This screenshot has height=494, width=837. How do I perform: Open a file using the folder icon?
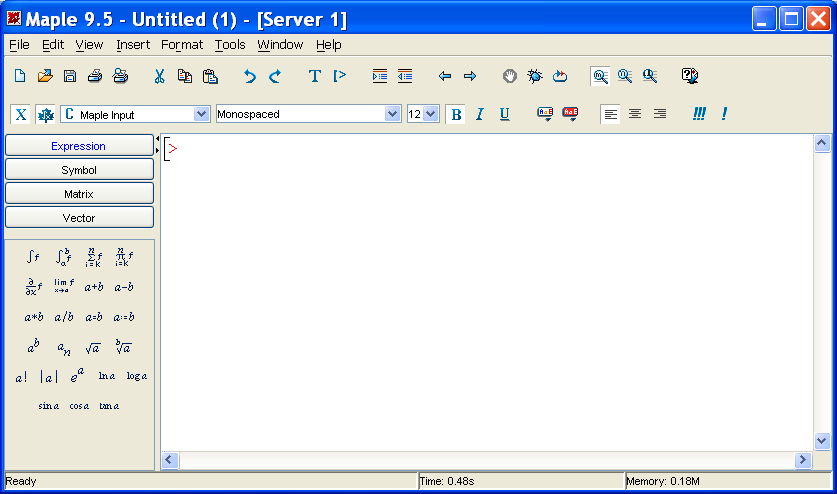pyautogui.click(x=45, y=76)
